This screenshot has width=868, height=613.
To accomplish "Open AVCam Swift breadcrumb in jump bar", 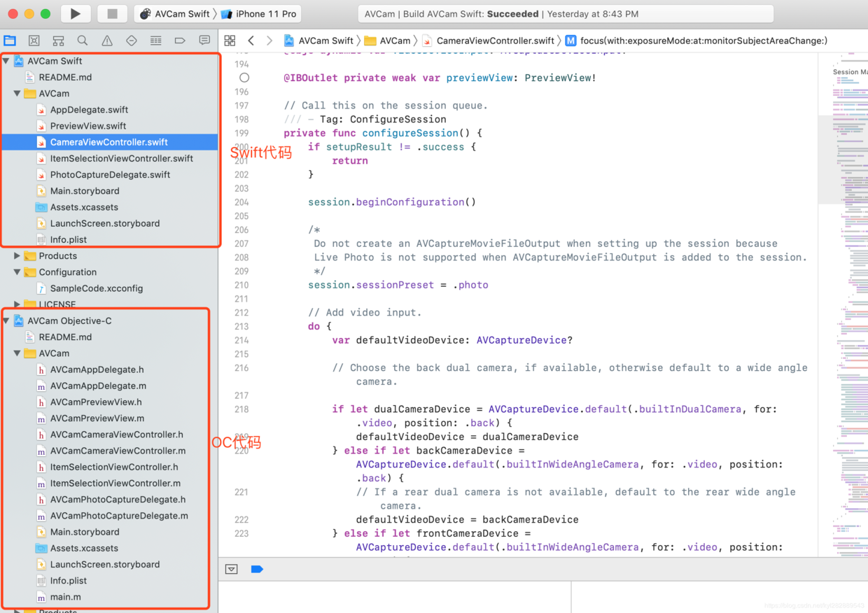I will tap(319, 41).
